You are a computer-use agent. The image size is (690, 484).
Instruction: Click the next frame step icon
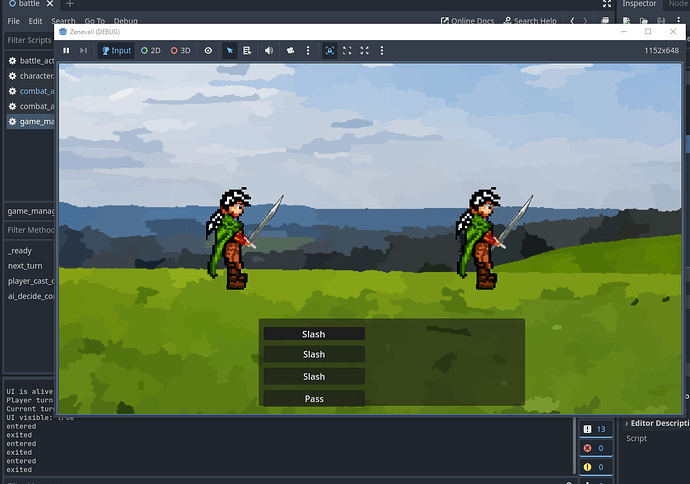tap(84, 50)
